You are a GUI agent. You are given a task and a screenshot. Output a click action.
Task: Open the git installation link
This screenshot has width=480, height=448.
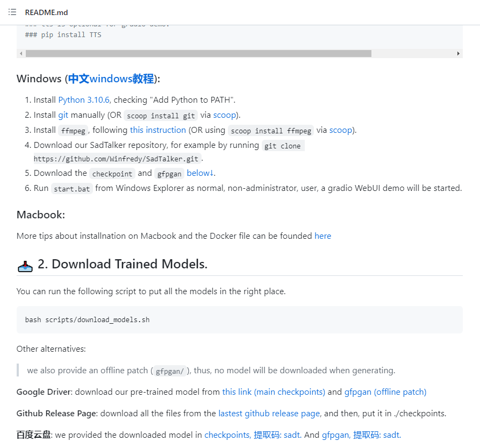pos(63,115)
